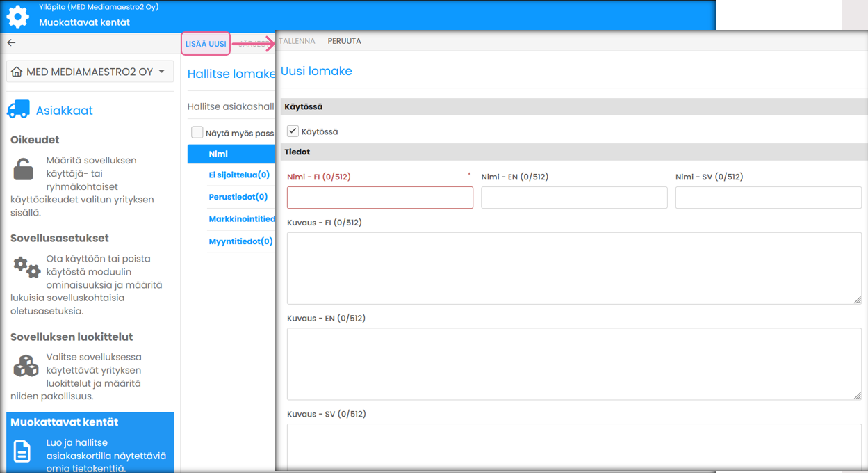The image size is (868, 473).
Task: Click the Nimi - SV input field
Action: pyautogui.click(x=768, y=198)
